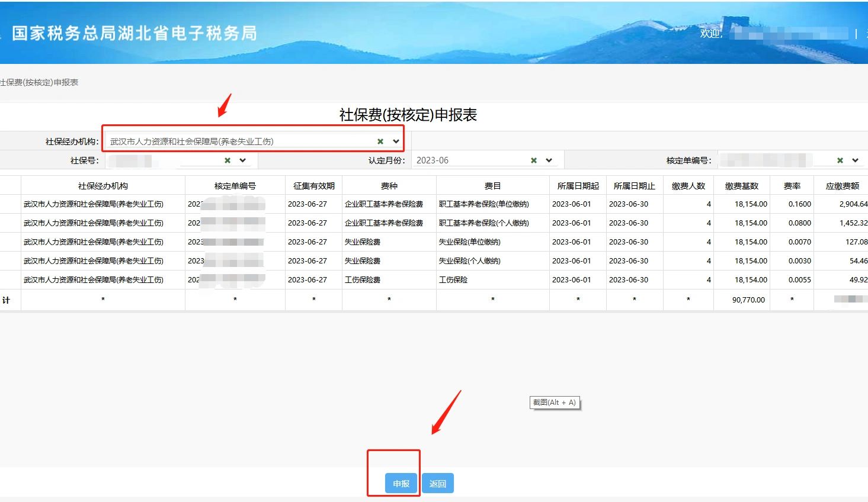Viewport: 868px width, 502px height.
Task: Click the 征集有效期 column header
Action: tap(314, 186)
